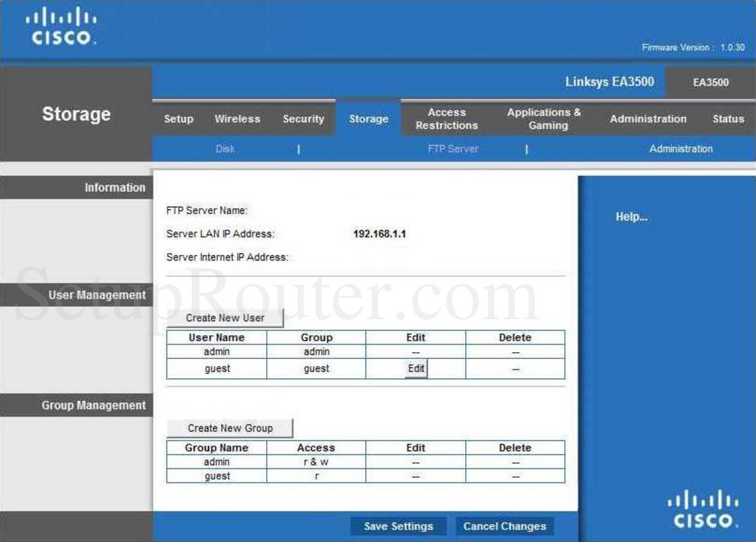
Task: Click the Cisco logo at top left
Action: click(x=60, y=26)
